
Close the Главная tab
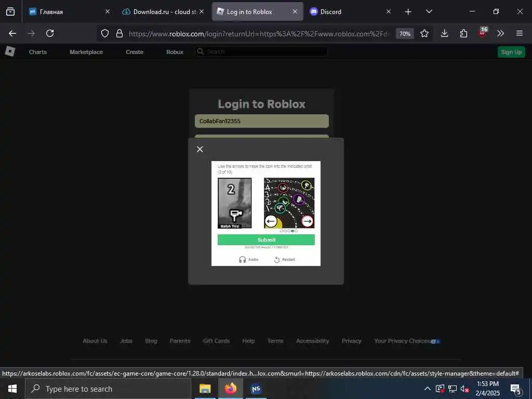pos(108,11)
